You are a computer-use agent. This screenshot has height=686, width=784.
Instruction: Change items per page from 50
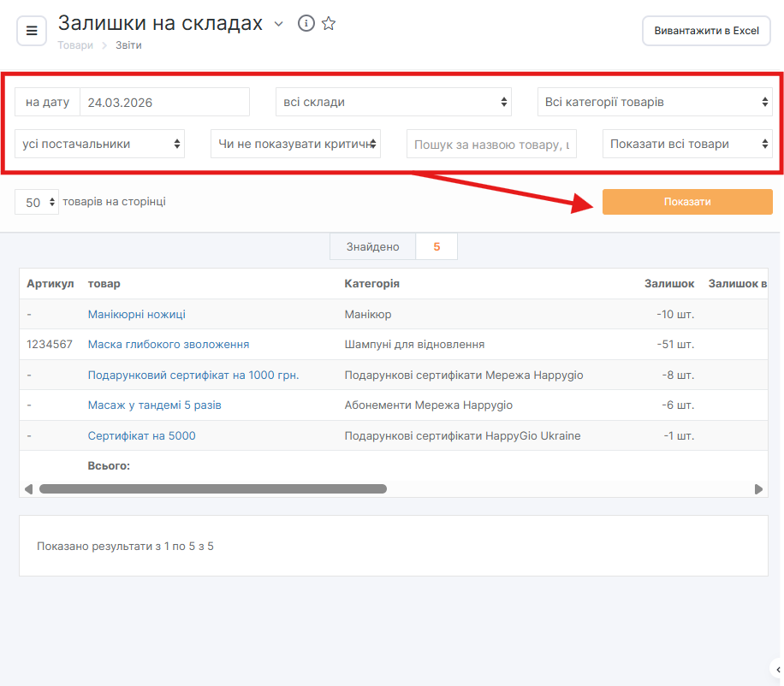(37, 203)
